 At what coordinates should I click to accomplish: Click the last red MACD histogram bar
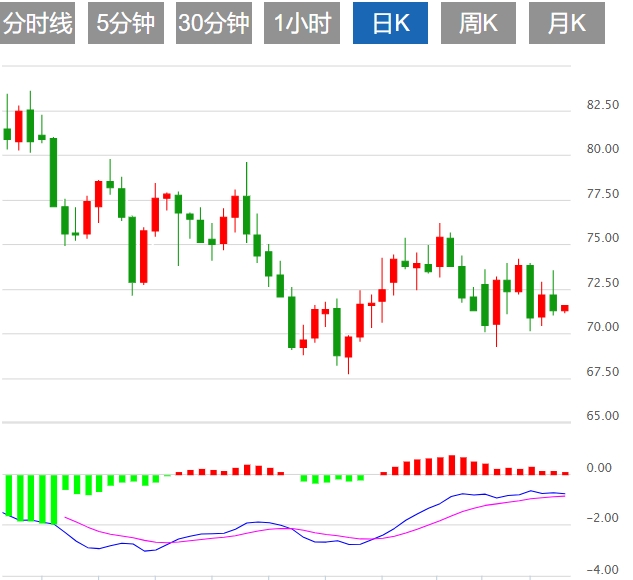coord(565,473)
